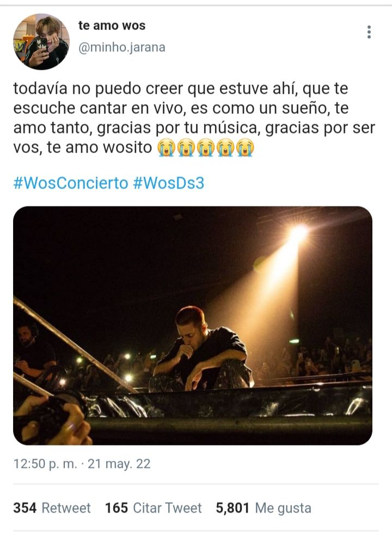Screen dimensions: 392x536
Task: Click the first crying emoji in the tweet
Action: 166,148
